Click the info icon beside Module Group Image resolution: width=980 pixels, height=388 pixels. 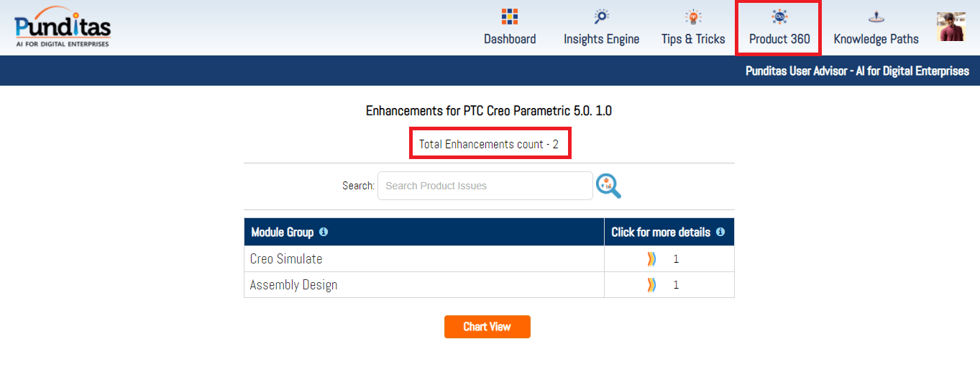pos(324,232)
